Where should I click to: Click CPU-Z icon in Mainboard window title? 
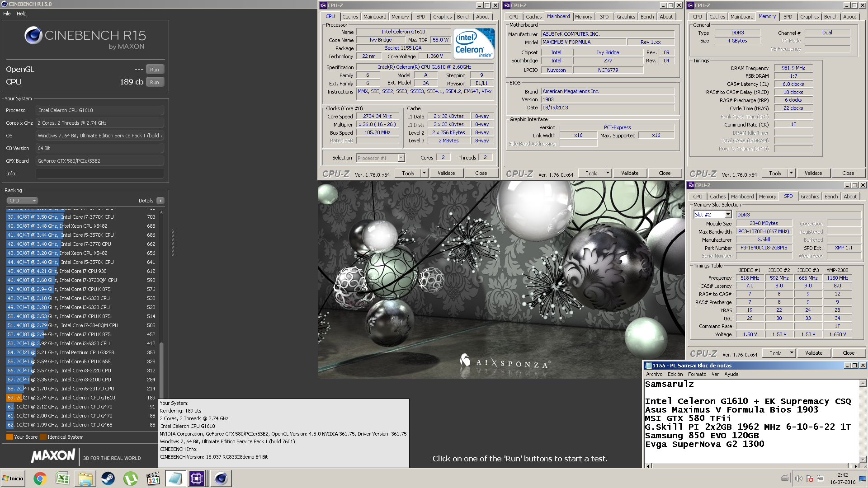[507, 5]
